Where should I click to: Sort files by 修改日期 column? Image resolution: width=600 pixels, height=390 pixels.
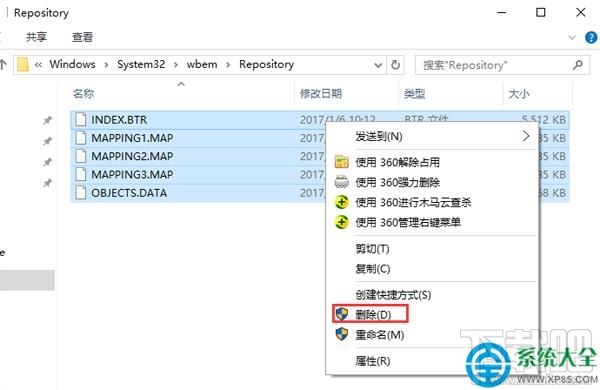321,94
